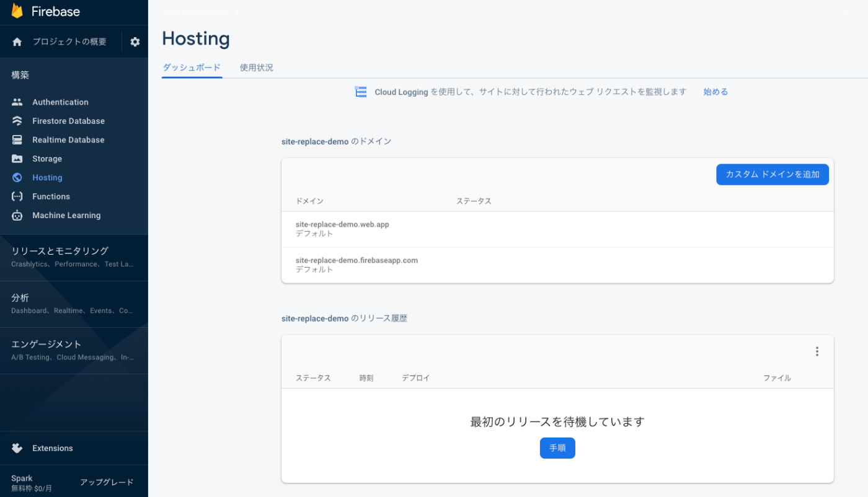
Task: Click the Cloud Logging icon
Action: click(361, 92)
